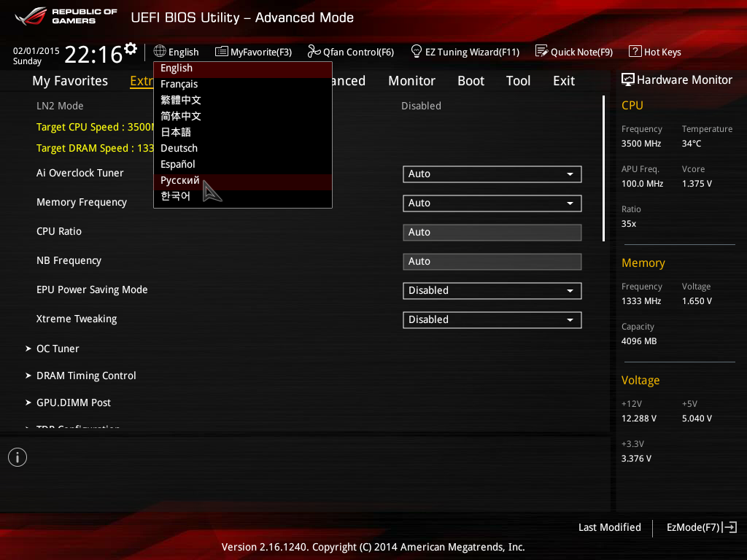Select Русский in the language list
747x560 pixels.
click(x=242, y=181)
